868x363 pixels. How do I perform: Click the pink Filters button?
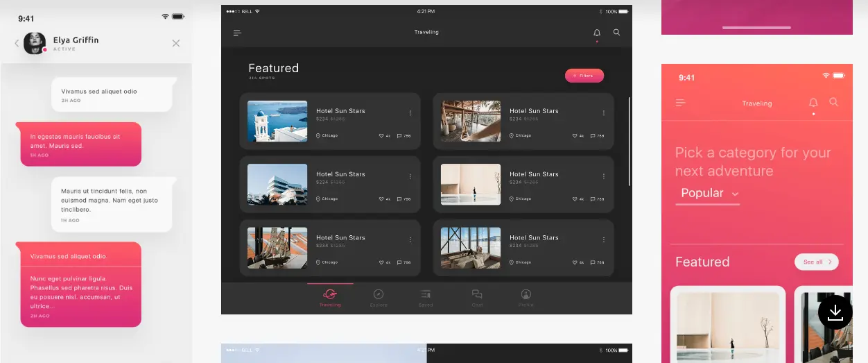(x=584, y=76)
